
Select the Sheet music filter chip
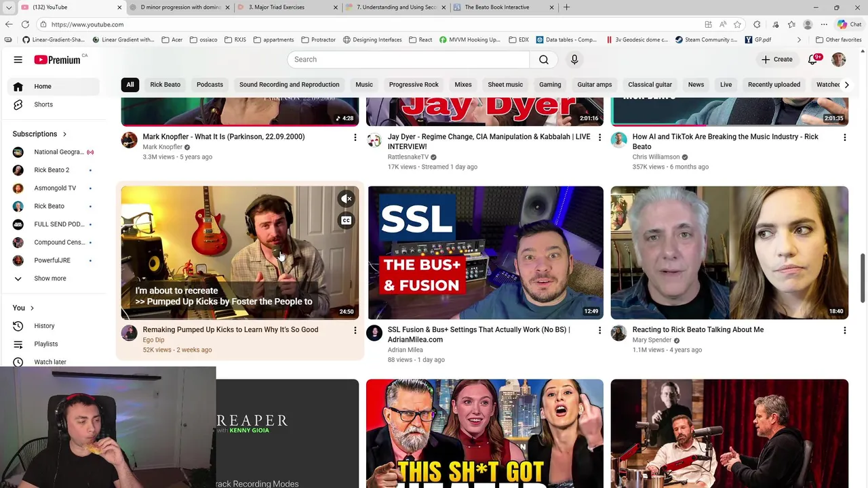tap(505, 85)
